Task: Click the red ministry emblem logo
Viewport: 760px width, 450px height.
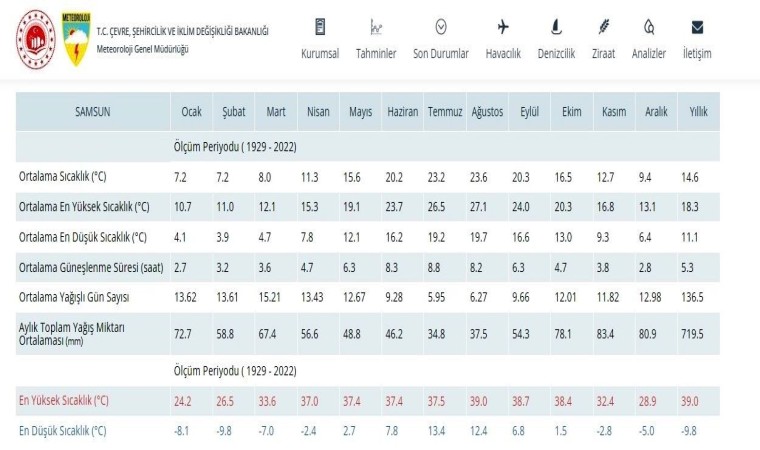Action: point(34,39)
